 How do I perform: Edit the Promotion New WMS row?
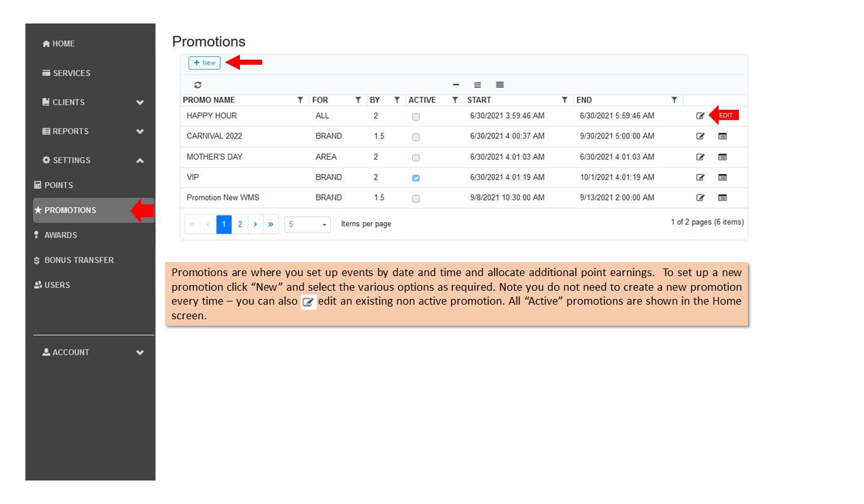pos(700,197)
